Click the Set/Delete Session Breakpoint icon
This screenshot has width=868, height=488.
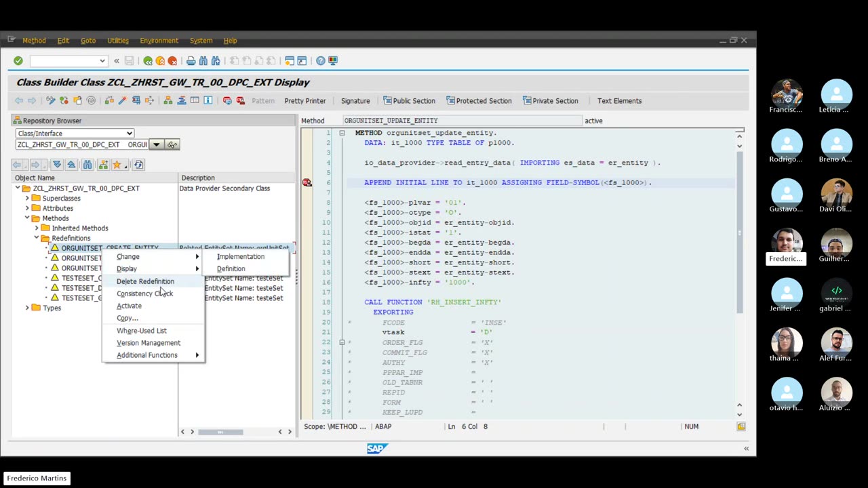coord(227,100)
